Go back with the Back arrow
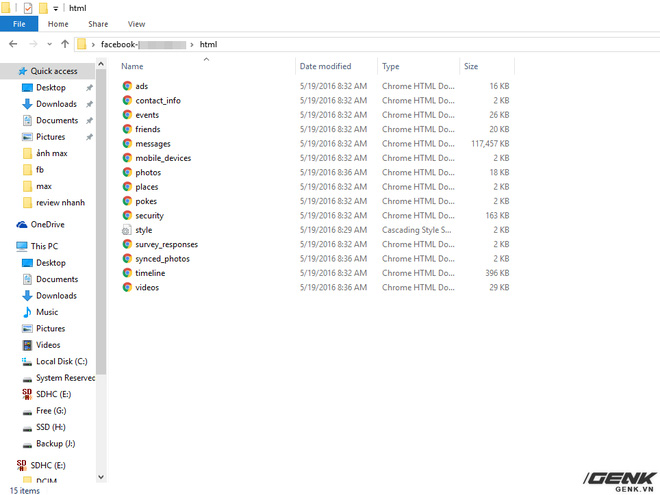This screenshot has width=660, height=495. (13, 44)
